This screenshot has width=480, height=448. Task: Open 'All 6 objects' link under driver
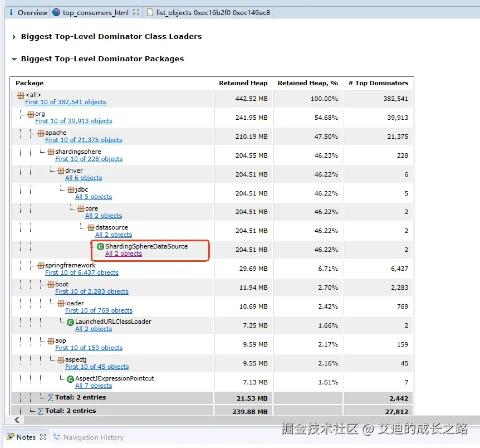click(x=84, y=178)
